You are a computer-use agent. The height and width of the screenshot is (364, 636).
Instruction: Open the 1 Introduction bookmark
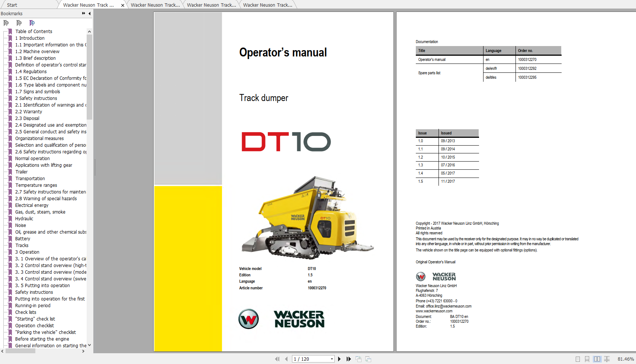tap(30, 38)
